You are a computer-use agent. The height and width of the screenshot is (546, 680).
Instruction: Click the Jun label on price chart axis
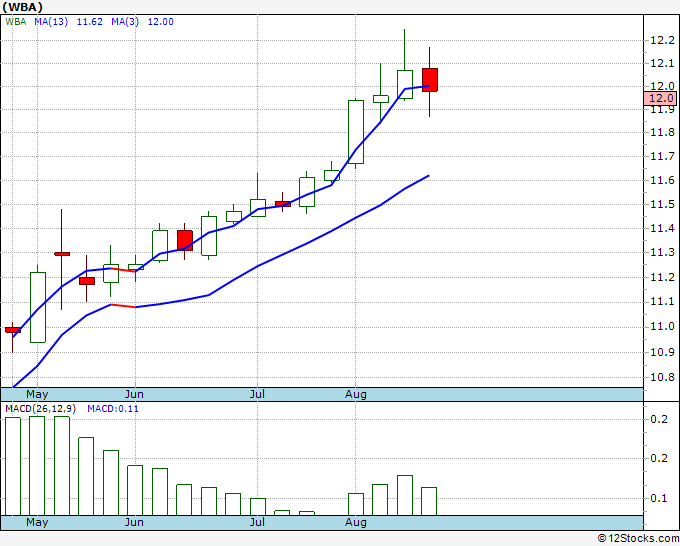coord(134,394)
